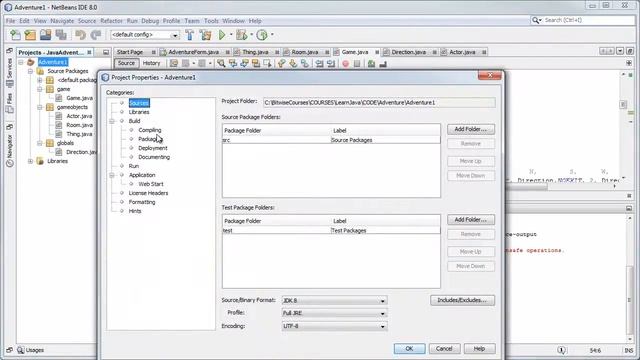Click the Profile Project clock icon
Screen dimensions: 640x360
[x=262, y=35]
